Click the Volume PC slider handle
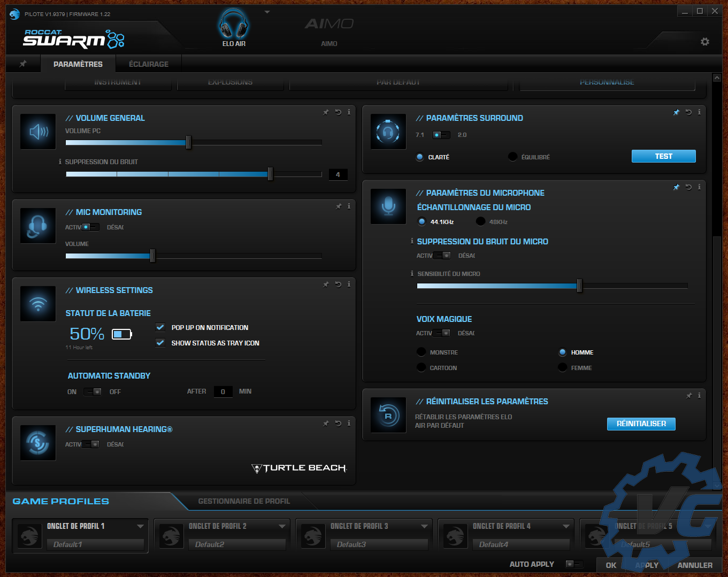The width and height of the screenshot is (728, 577). 188,143
